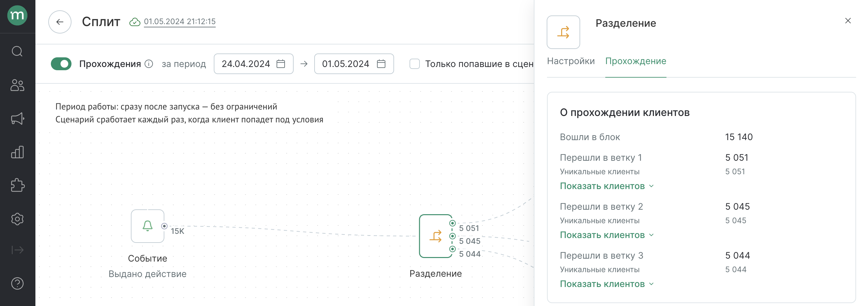This screenshot has height=306, width=868.
Task: Click the Период работы description line
Action: point(166,107)
